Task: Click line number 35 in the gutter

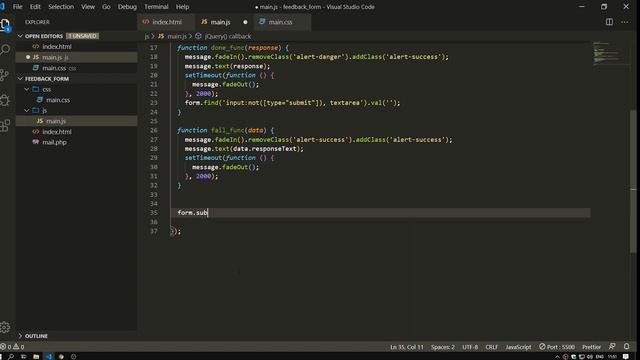Action: 153,213
